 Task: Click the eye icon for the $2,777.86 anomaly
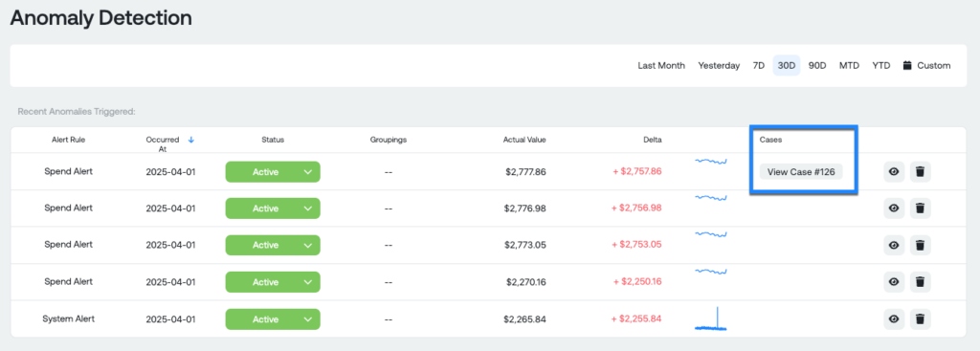(894, 172)
